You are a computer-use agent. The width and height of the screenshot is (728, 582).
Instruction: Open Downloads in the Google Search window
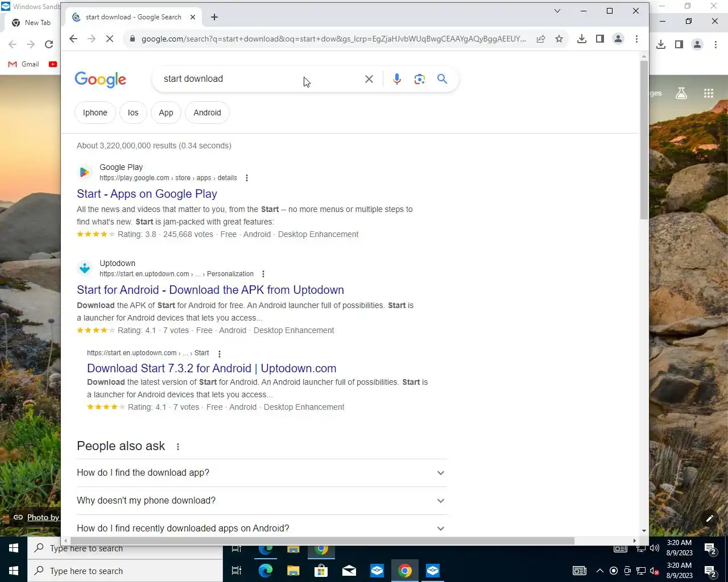tap(582, 39)
